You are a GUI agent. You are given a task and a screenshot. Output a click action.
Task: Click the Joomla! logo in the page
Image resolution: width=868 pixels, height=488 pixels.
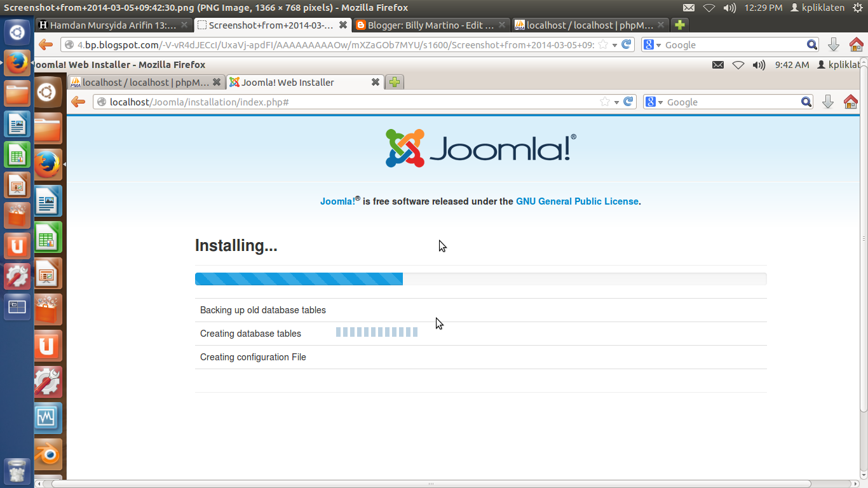pyautogui.click(x=481, y=149)
